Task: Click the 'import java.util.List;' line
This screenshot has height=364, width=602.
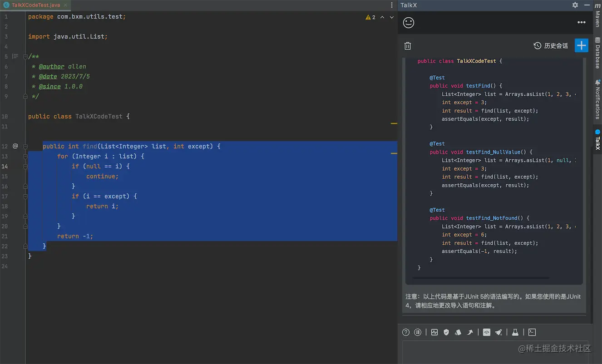Action: click(68, 36)
